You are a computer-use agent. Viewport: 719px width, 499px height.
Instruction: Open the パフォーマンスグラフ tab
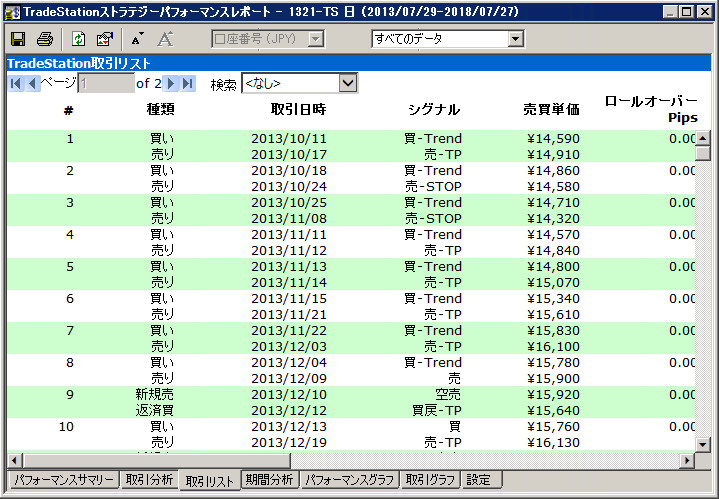click(x=349, y=480)
